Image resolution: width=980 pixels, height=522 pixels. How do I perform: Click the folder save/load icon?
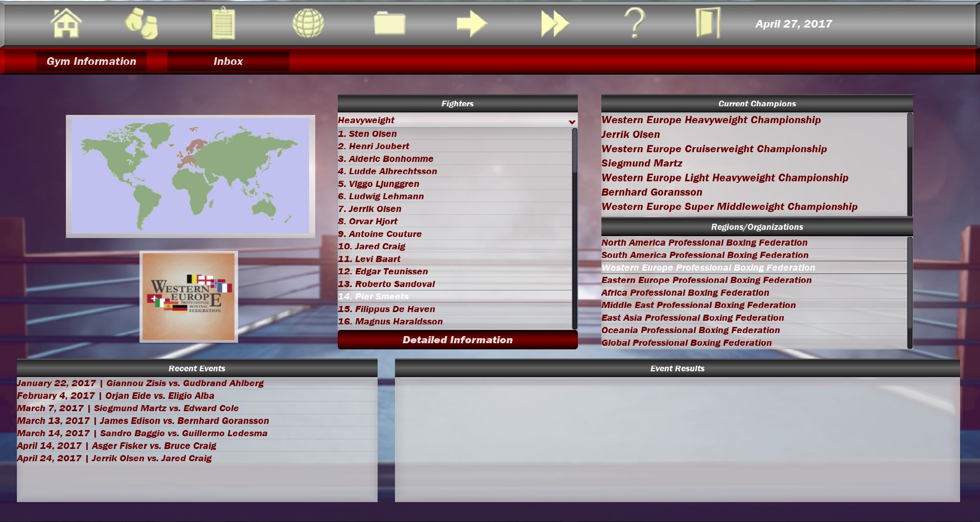pyautogui.click(x=389, y=22)
